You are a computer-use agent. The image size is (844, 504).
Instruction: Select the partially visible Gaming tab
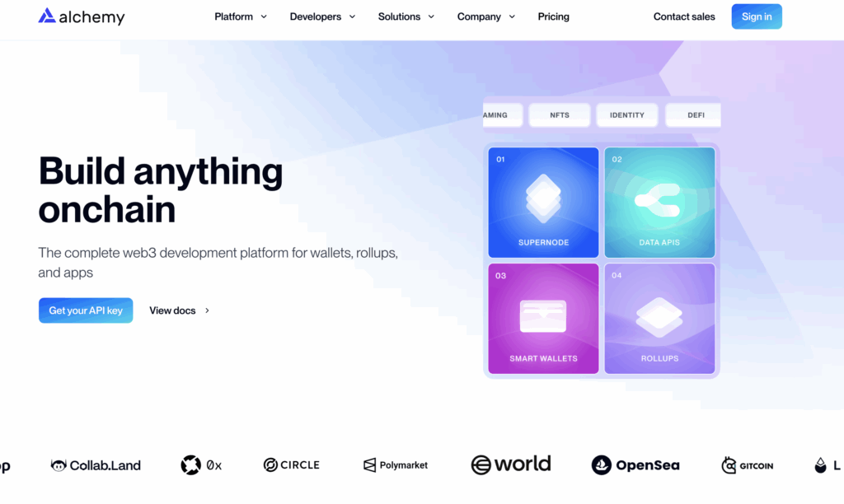tap(502, 115)
